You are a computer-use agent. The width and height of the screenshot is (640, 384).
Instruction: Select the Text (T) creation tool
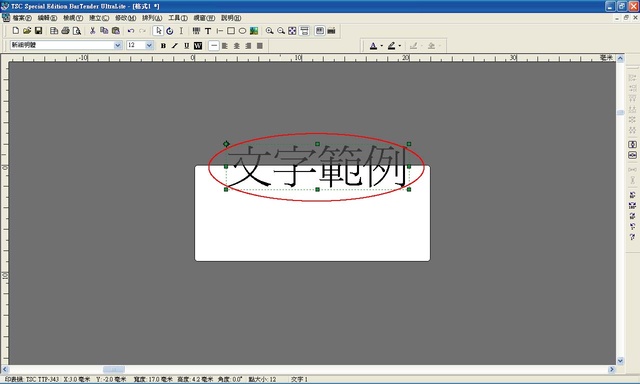(208, 31)
